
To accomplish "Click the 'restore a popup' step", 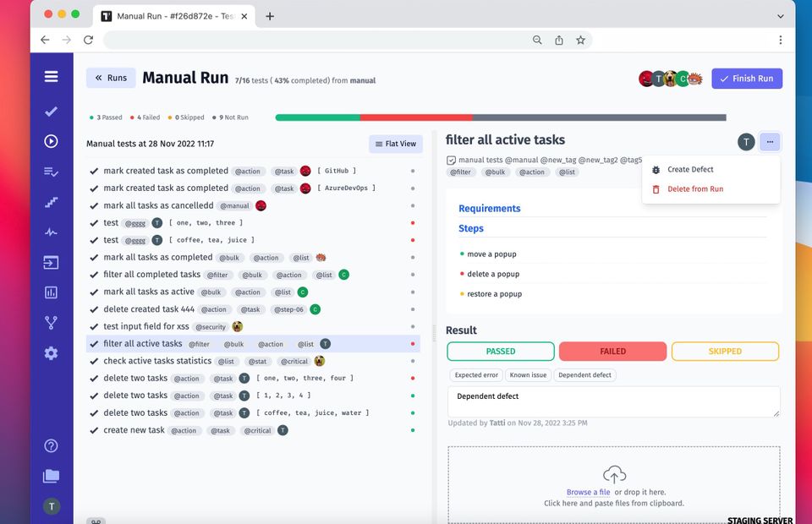I will pos(495,294).
